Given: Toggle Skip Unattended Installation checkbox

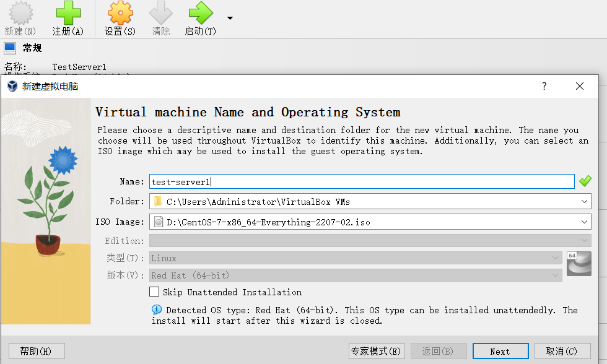Looking at the screenshot, I should (x=154, y=292).
